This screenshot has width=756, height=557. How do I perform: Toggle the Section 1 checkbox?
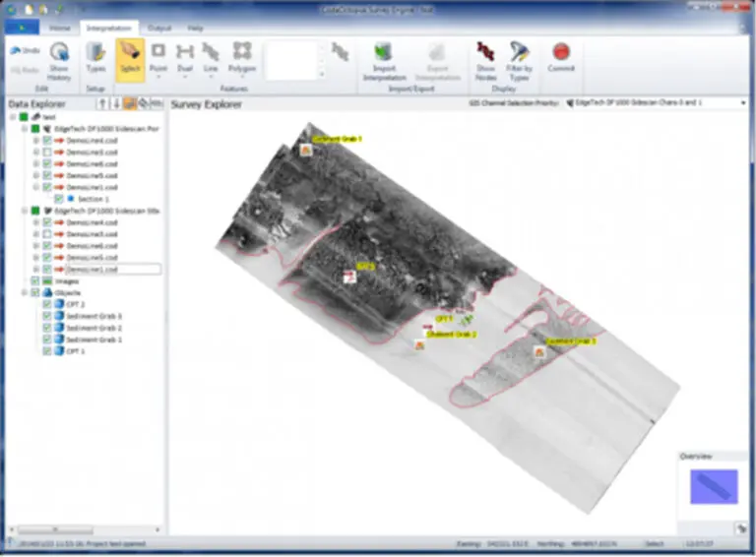click(x=59, y=199)
